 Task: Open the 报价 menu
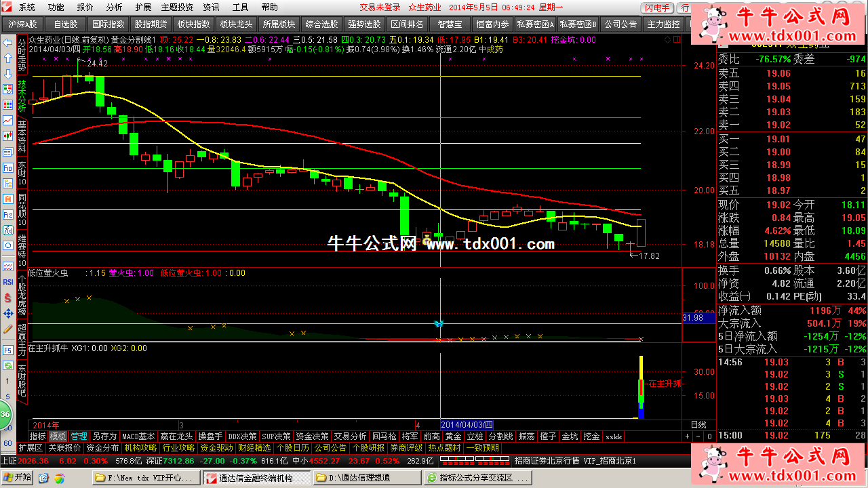pos(85,7)
